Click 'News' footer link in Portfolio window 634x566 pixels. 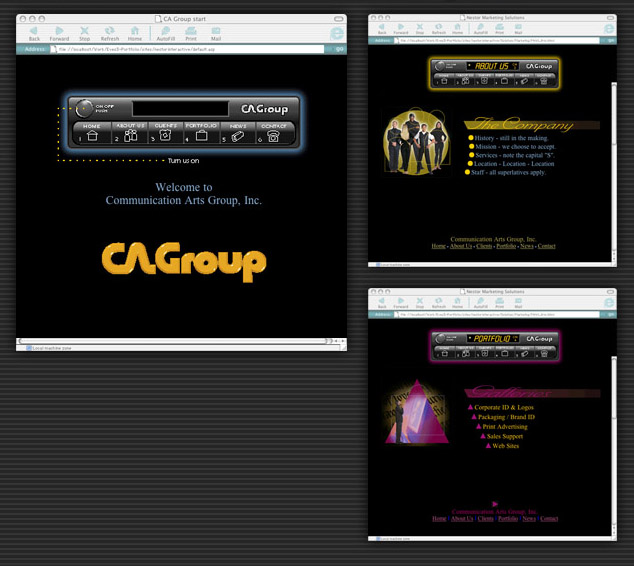[529, 518]
